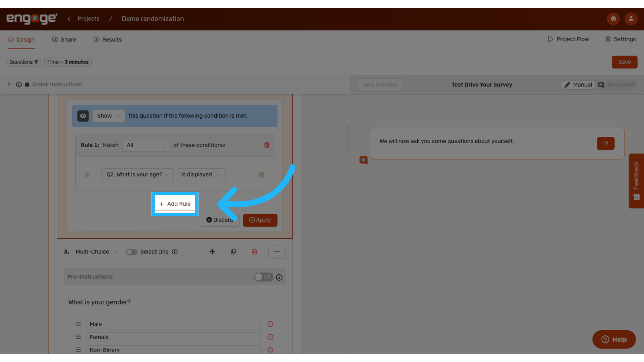Image resolution: width=644 pixels, height=362 pixels.
Task: Delete Rule 1 with the trash icon
Action: [x=267, y=145]
